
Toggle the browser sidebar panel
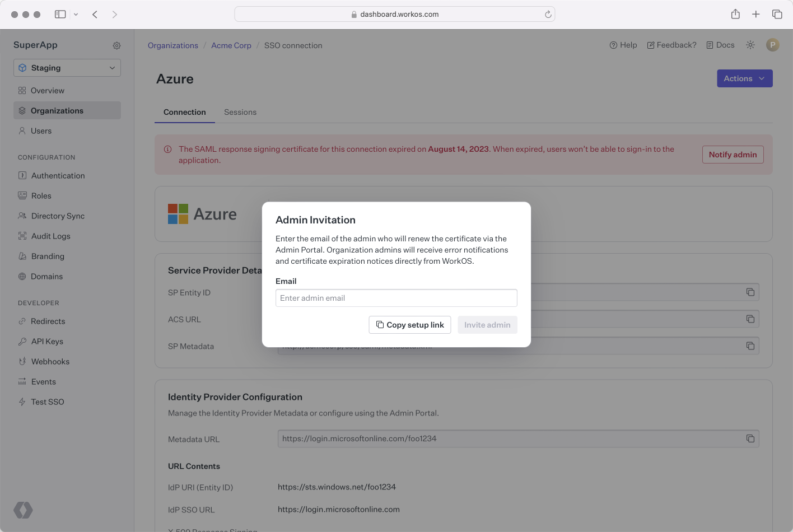click(60, 15)
